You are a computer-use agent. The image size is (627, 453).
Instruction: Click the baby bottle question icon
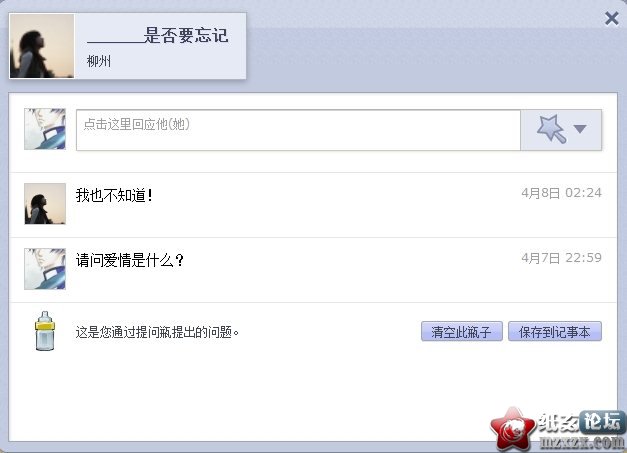click(x=45, y=331)
